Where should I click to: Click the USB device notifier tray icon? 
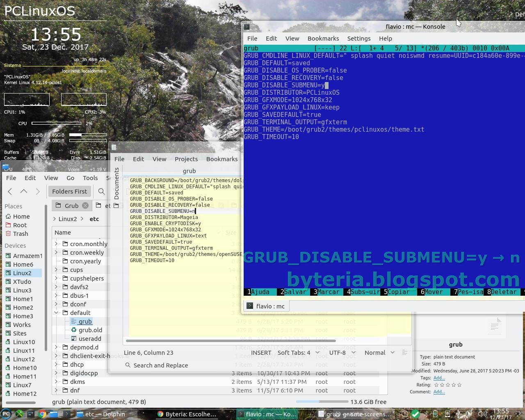pos(458,414)
